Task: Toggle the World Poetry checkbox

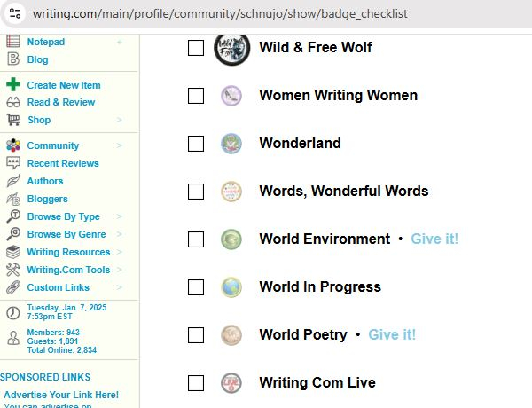Action: coord(196,335)
